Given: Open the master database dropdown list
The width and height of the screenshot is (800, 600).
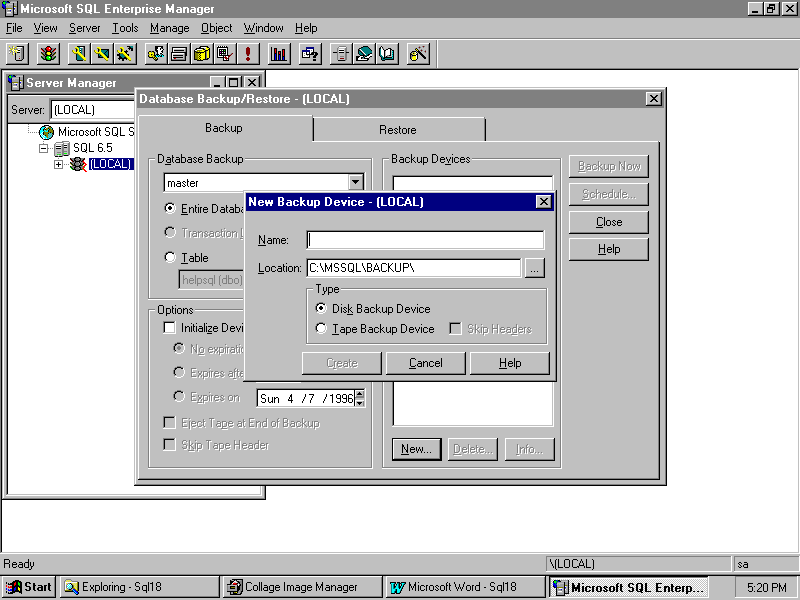Looking at the screenshot, I should click(x=355, y=183).
